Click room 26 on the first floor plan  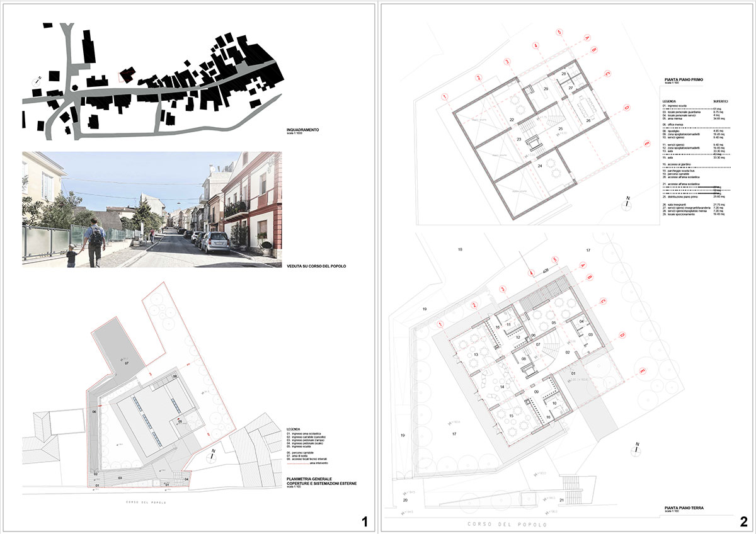coord(588,120)
